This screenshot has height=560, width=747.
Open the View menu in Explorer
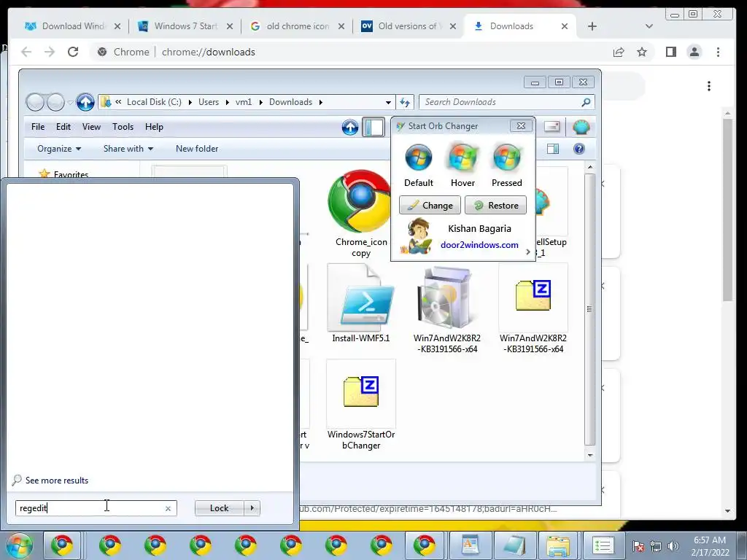point(91,127)
